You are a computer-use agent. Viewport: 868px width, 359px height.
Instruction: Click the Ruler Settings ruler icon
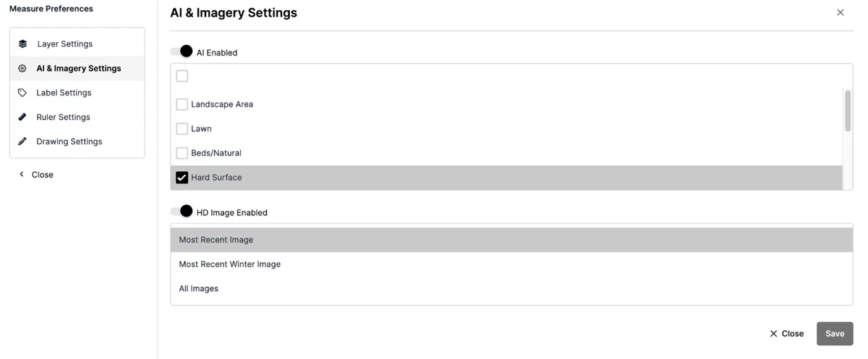(x=22, y=117)
